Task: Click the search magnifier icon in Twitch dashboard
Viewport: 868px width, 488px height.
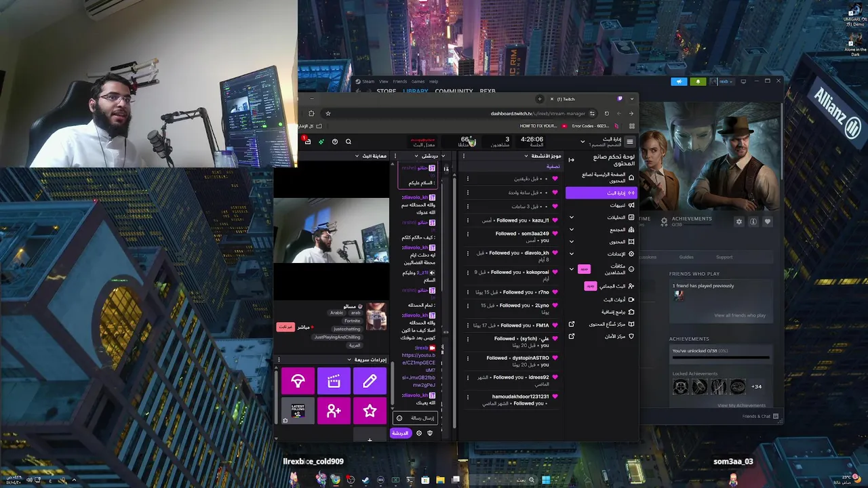Action: 349,142
